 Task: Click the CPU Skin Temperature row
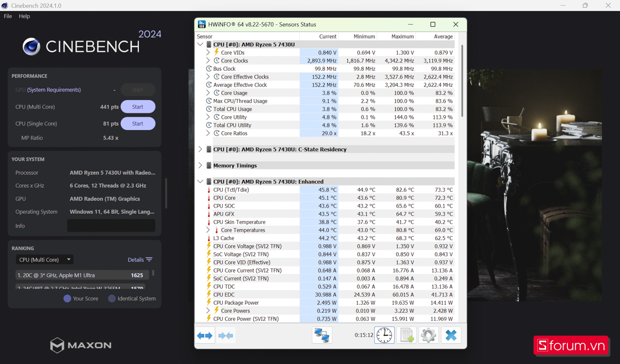pyautogui.click(x=325, y=222)
